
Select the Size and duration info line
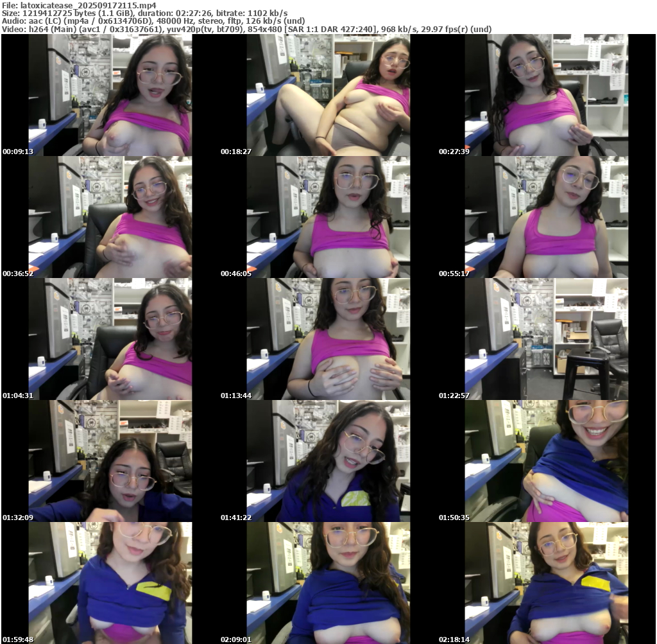144,13
